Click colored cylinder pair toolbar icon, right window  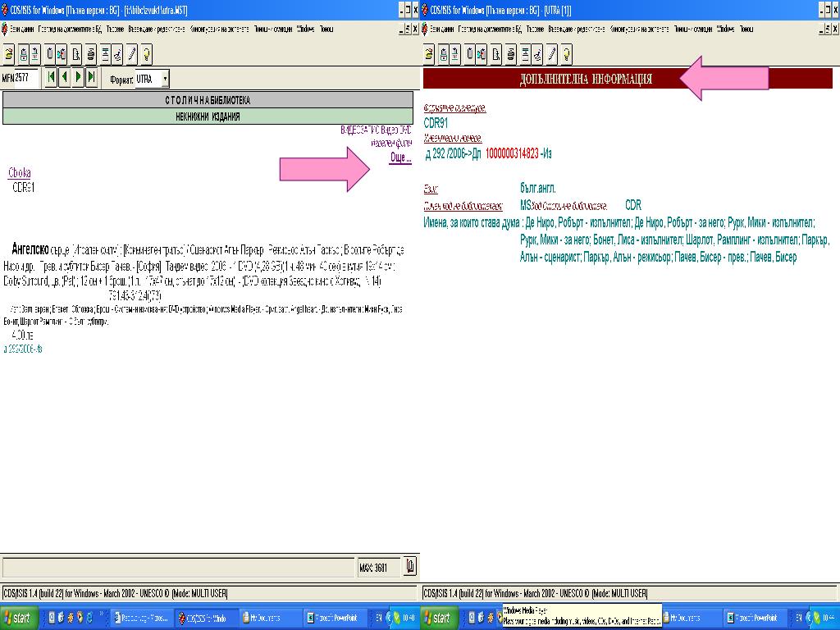481,53
